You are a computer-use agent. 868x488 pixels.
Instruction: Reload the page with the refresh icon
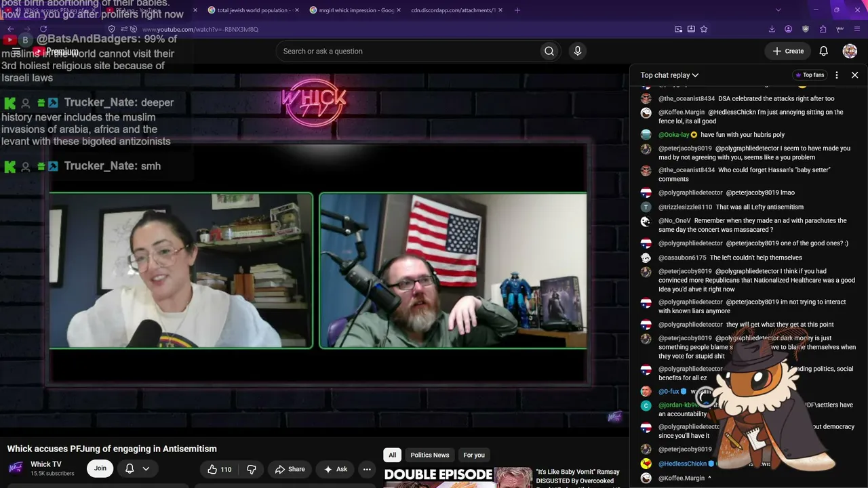click(x=43, y=29)
